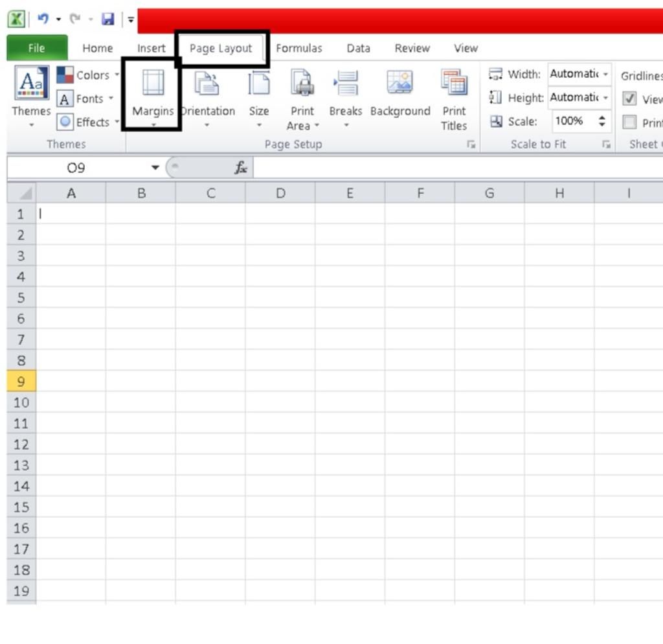
Task: Select row 19 header
Action: tap(21, 591)
